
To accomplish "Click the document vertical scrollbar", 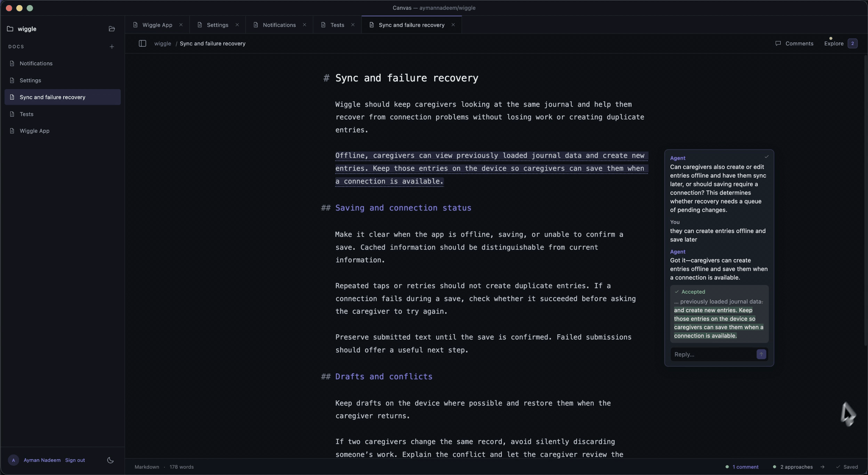I will (865, 199).
